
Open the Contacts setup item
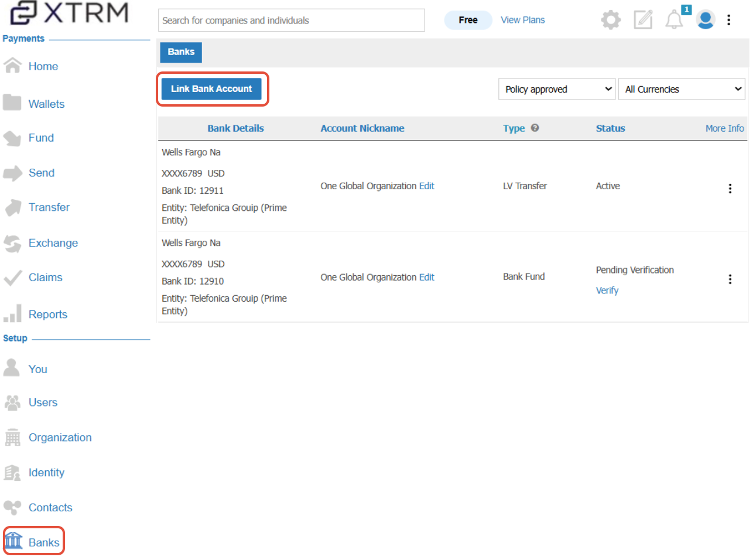[50, 508]
